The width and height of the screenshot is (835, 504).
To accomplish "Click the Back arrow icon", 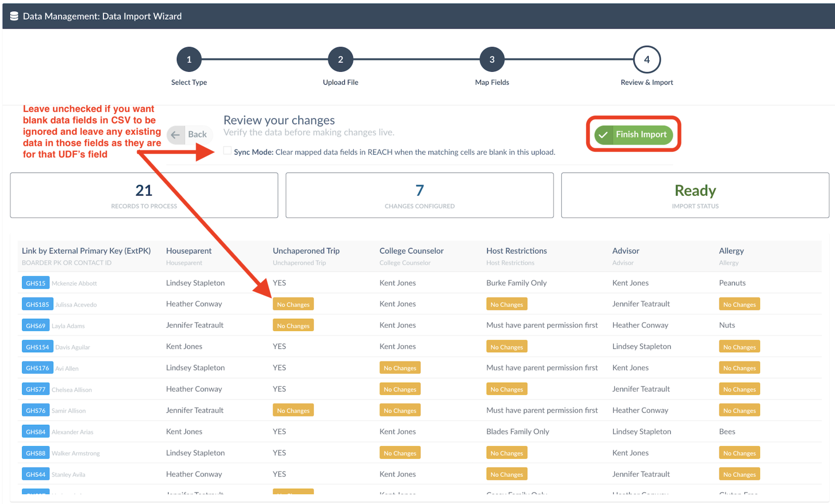I will (x=175, y=135).
